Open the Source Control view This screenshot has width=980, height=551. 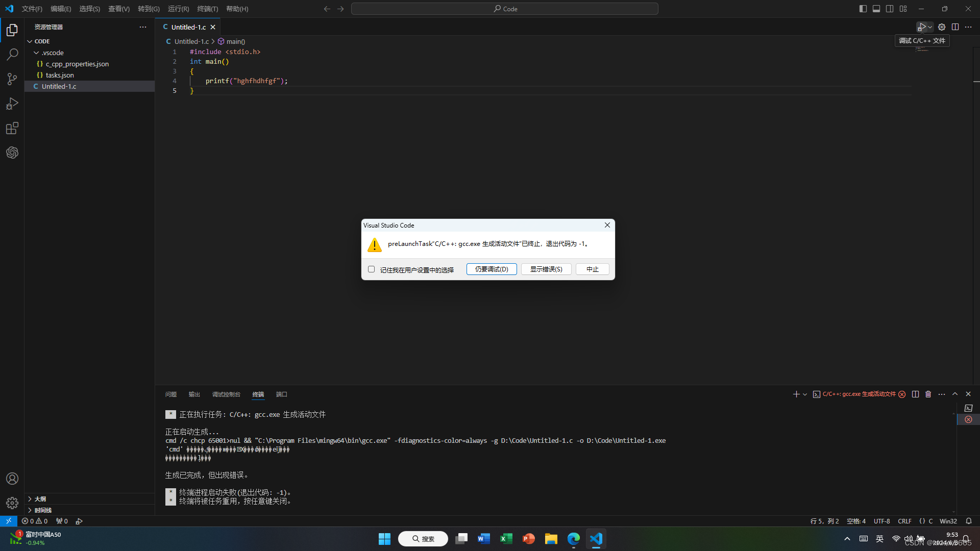point(12,79)
